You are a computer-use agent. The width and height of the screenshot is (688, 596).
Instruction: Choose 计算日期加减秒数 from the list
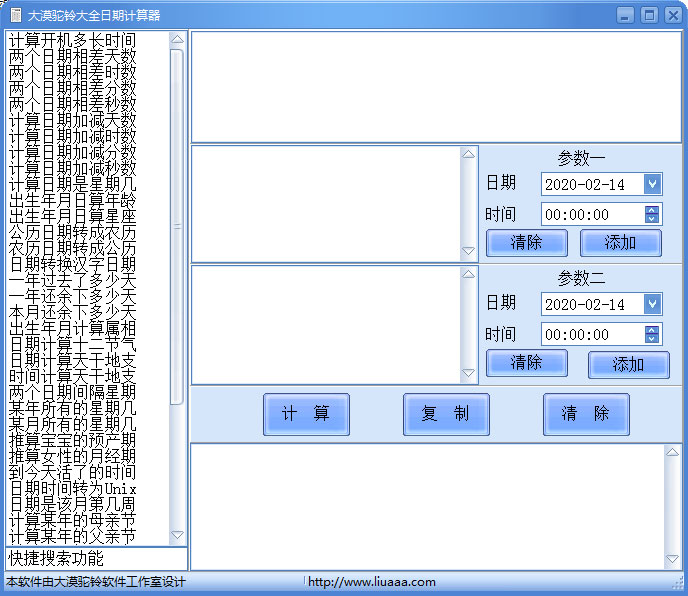pyautogui.click(x=72, y=169)
